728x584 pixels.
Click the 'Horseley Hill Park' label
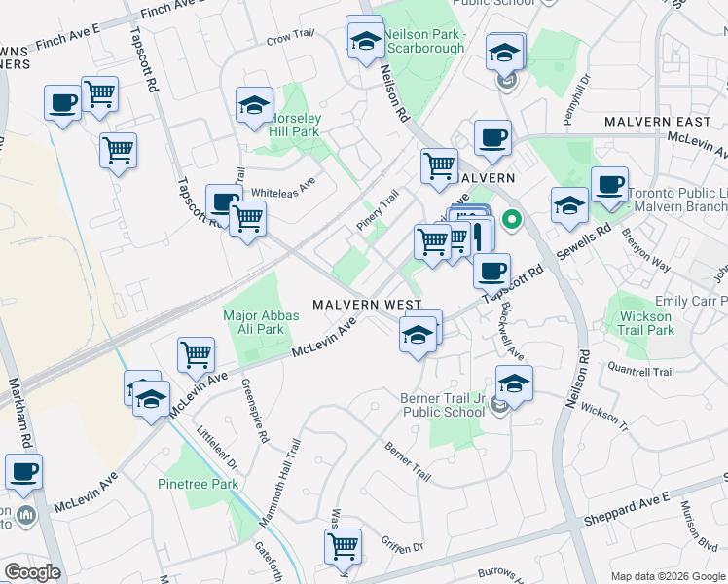[x=294, y=125]
